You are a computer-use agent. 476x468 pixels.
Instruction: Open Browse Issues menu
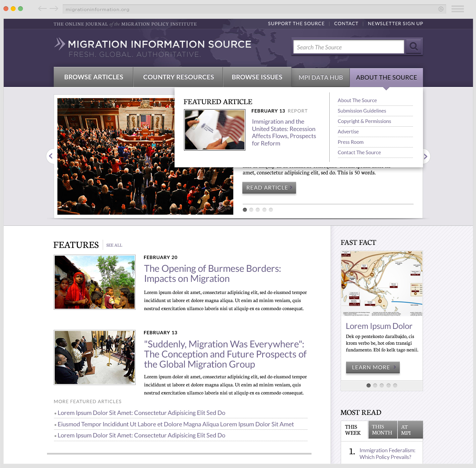(x=257, y=77)
